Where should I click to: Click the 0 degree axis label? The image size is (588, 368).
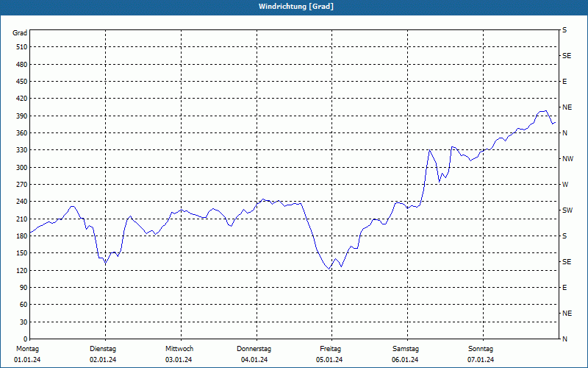[25, 339]
